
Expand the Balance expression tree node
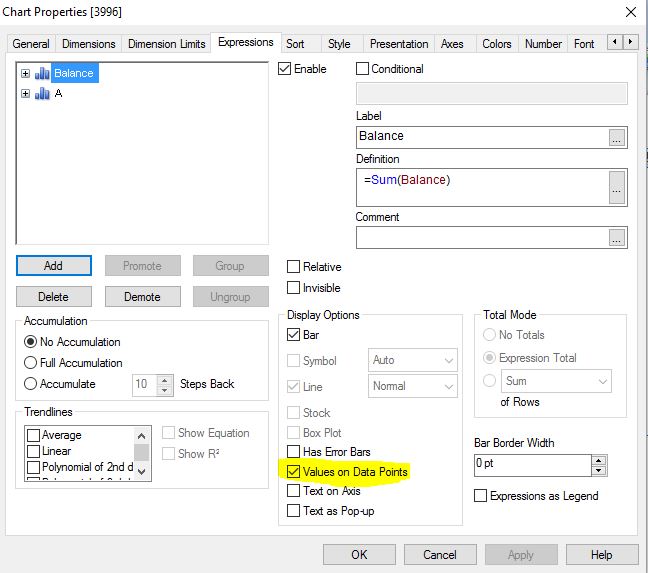coord(25,74)
